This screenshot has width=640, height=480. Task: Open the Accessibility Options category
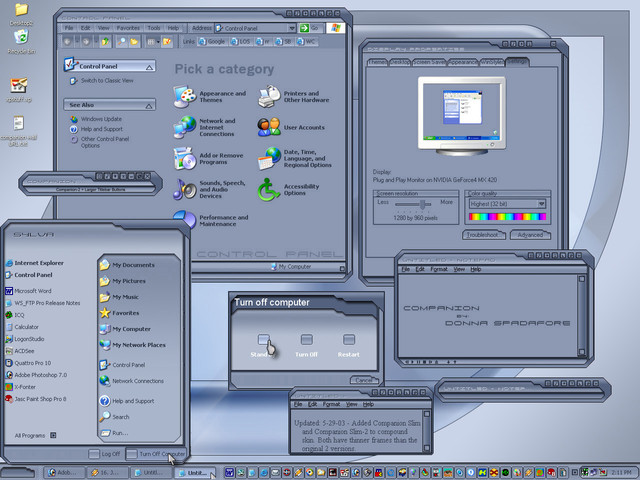tap(289, 189)
